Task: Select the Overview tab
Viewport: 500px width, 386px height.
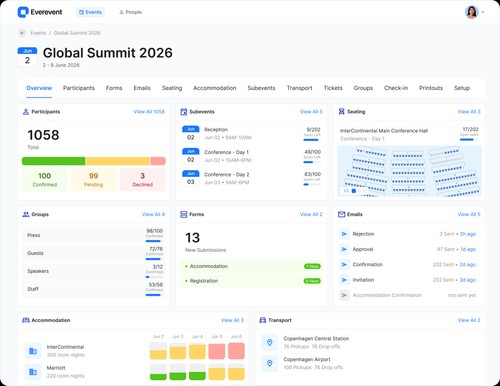Action: click(39, 88)
